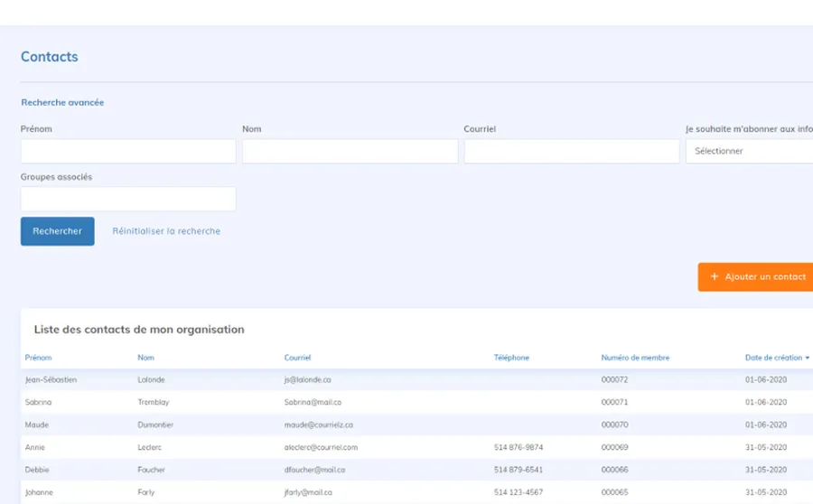Focus the Prénom search field
Image resolution: width=813 pixels, height=504 pixels.
coord(128,151)
